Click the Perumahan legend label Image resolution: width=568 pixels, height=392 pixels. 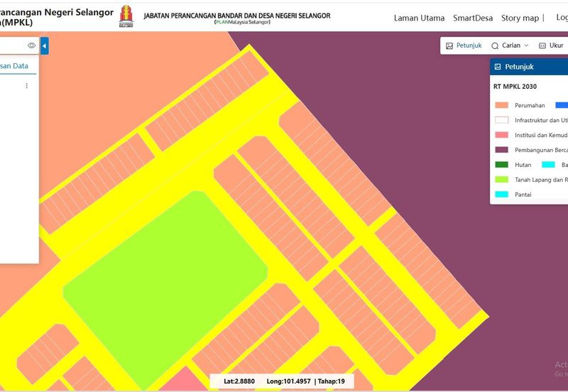click(x=530, y=105)
